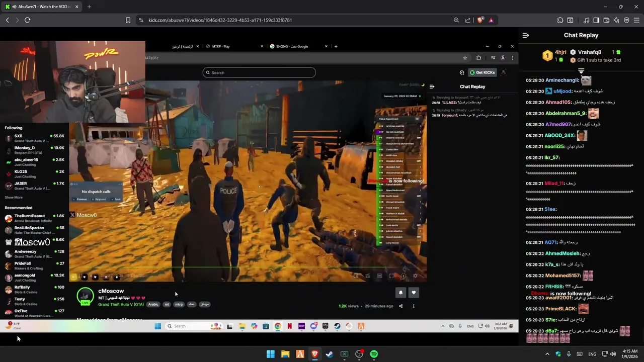Viewport: 644px width, 362px height.
Task: Click the cMoscow channel name
Action: 111,291
